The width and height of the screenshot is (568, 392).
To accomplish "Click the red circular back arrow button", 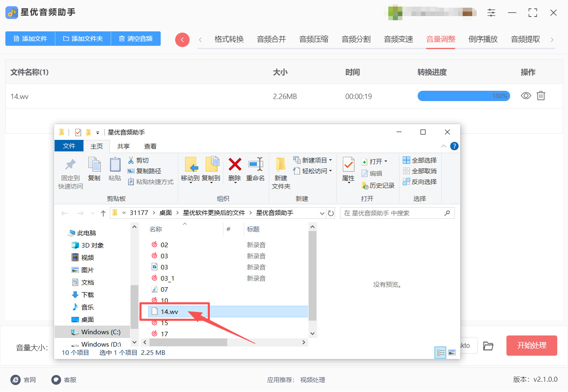I will click(x=182, y=40).
